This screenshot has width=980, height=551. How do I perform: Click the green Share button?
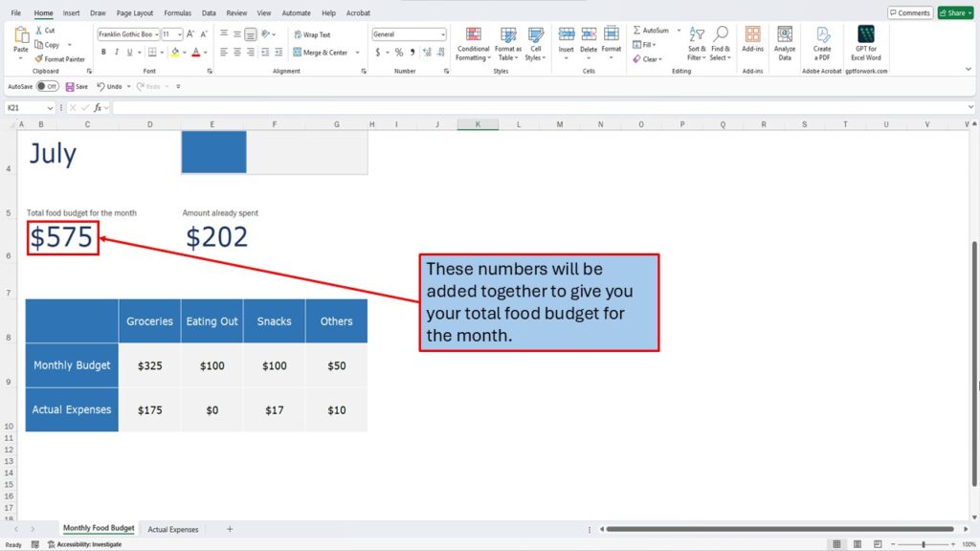point(955,13)
